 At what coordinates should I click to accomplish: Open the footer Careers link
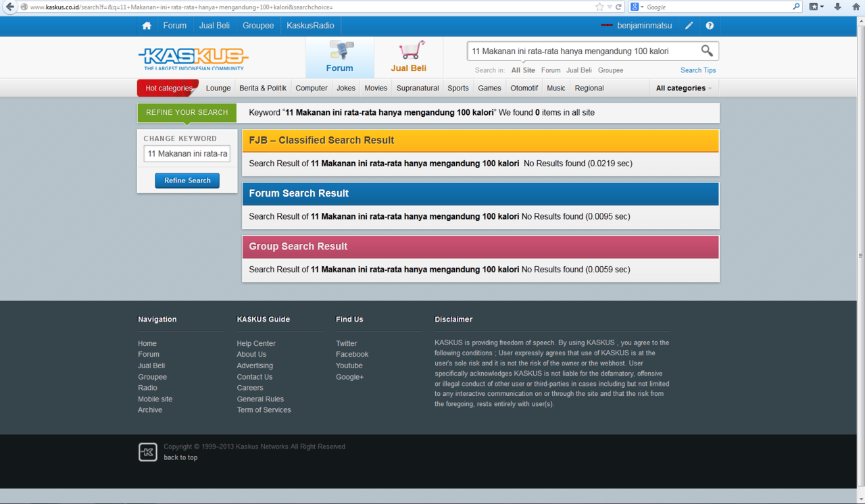(x=250, y=388)
